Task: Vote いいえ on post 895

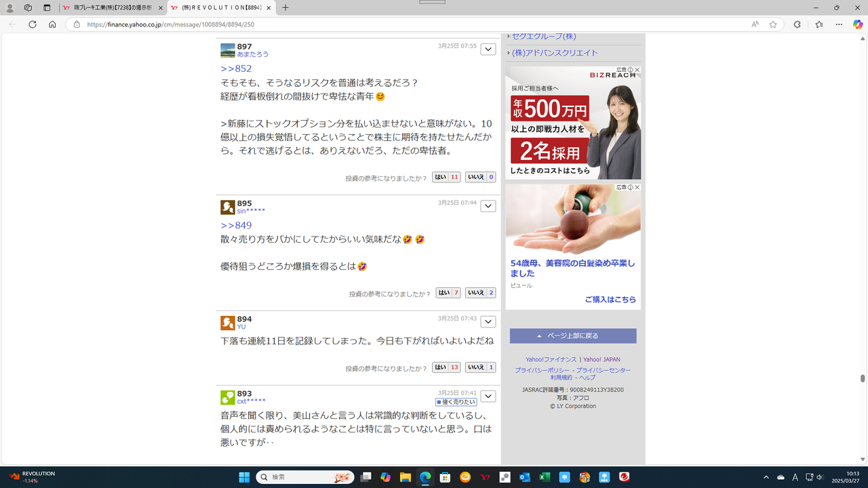Action: (x=480, y=293)
